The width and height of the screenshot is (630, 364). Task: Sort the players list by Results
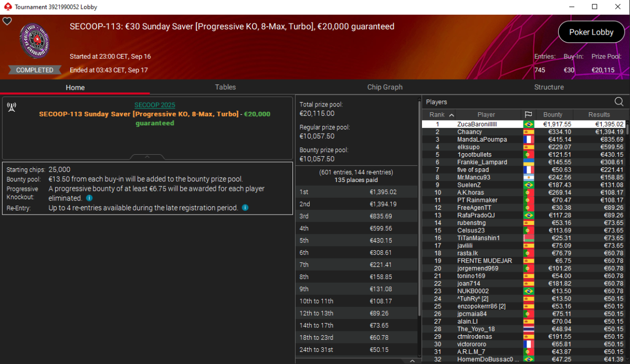(x=599, y=114)
